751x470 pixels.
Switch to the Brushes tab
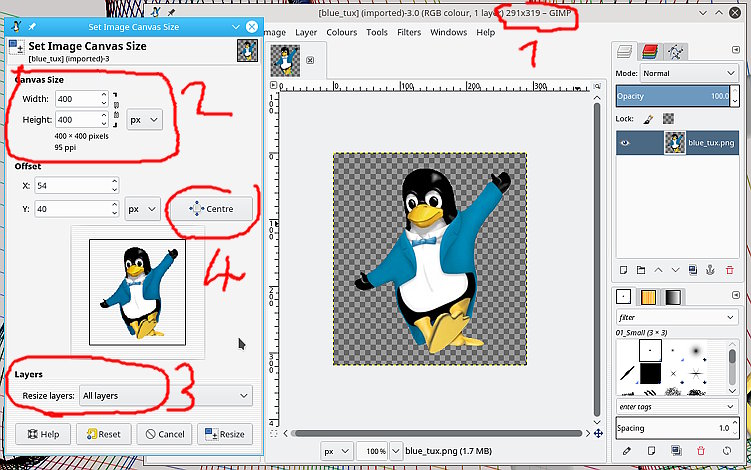click(624, 297)
